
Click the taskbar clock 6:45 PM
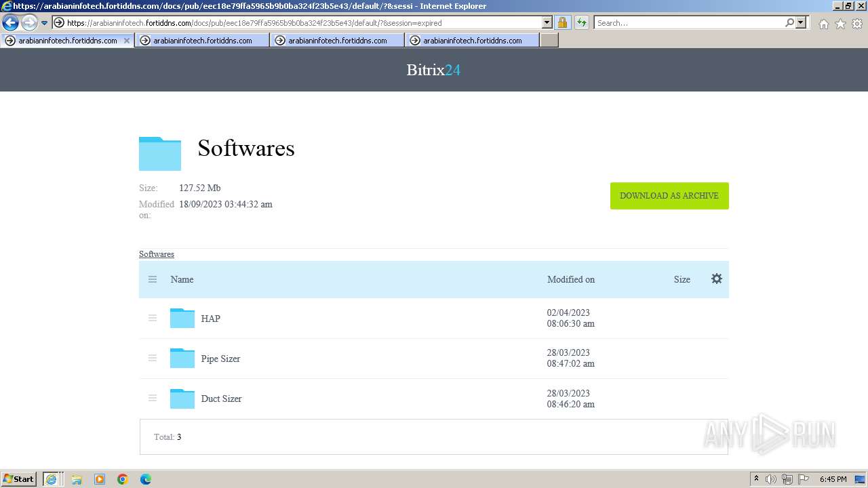833,479
